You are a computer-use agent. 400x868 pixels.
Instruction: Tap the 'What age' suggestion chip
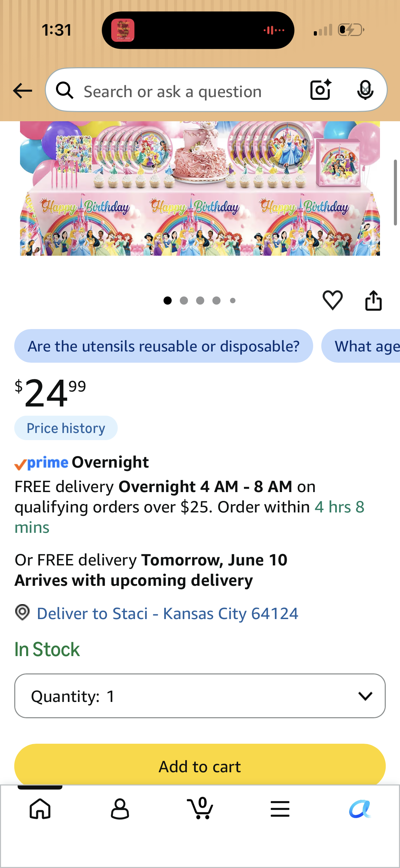pyautogui.click(x=361, y=346)
